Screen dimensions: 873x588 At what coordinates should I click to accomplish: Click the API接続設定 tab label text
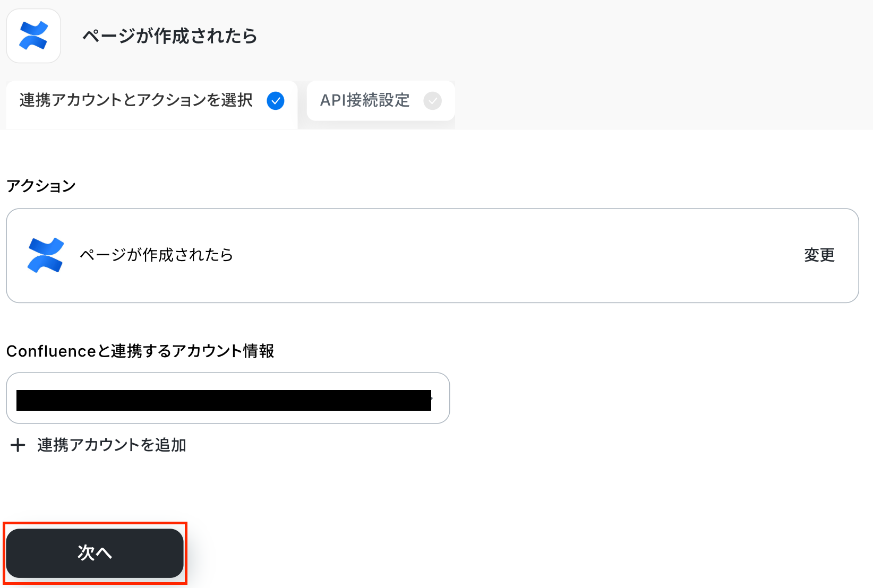[365, 100]
